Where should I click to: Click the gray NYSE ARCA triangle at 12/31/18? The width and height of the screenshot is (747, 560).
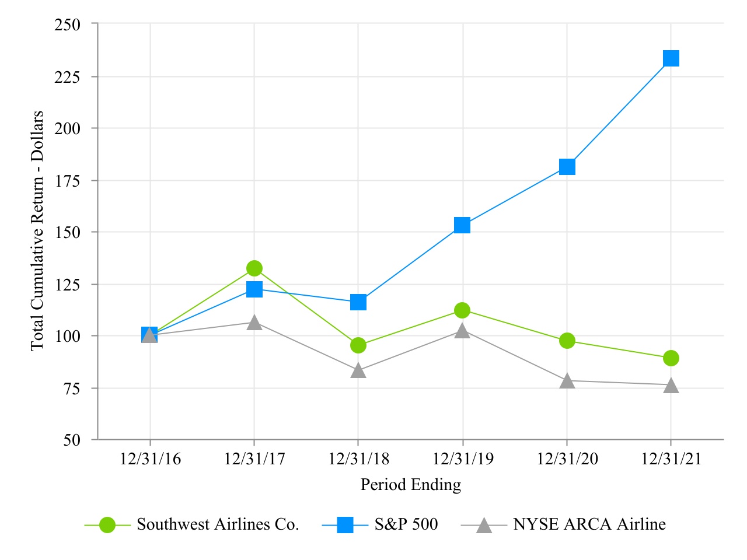pyautogui.click(x=358, y=371)
